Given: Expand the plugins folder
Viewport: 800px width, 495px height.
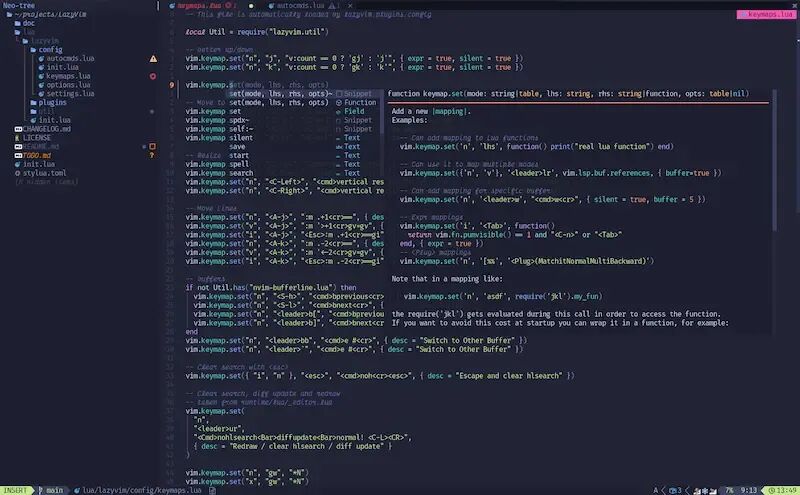Looking at the screenshot, I should pos(48,103).
